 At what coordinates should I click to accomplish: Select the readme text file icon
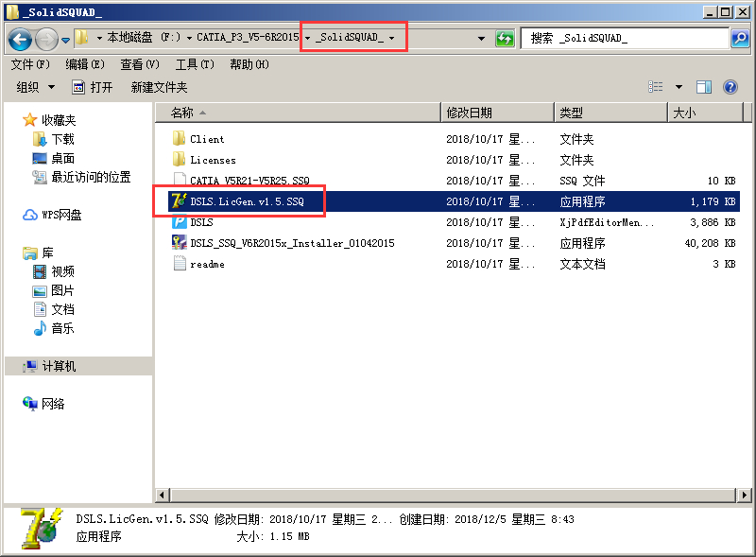[180, 264]
